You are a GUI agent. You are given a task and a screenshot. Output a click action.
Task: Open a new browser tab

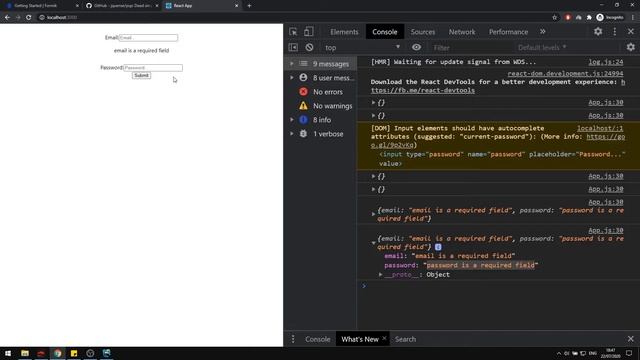click(249, 6)
